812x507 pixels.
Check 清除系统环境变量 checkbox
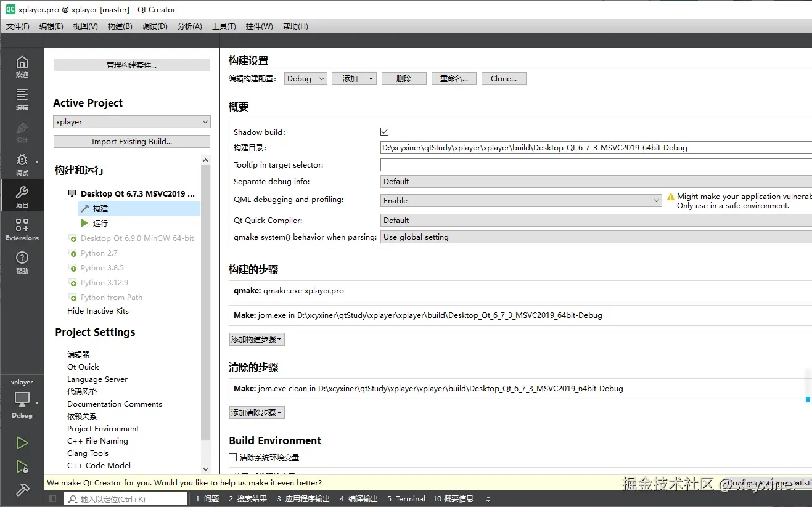click(x=233, y=457)
